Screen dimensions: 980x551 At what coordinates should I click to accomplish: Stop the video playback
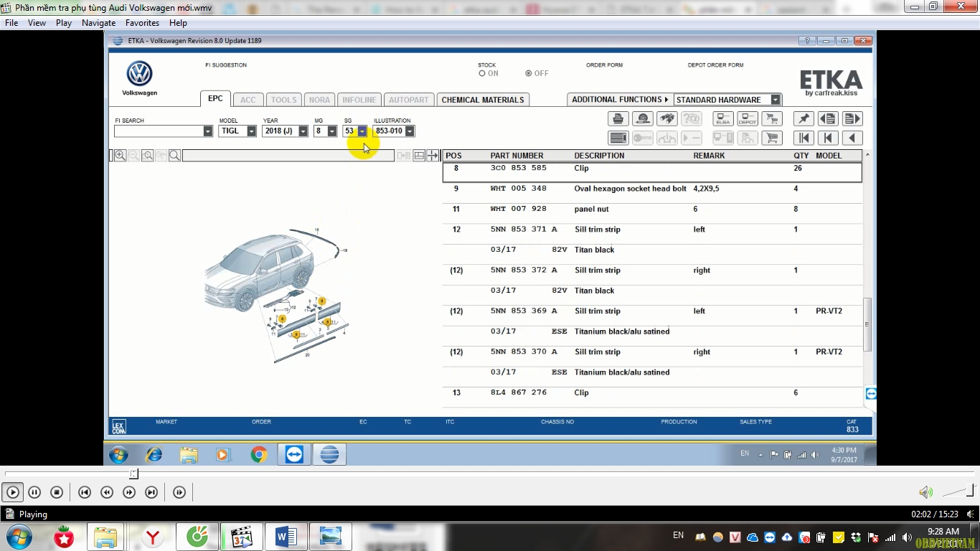coord(57,492)
